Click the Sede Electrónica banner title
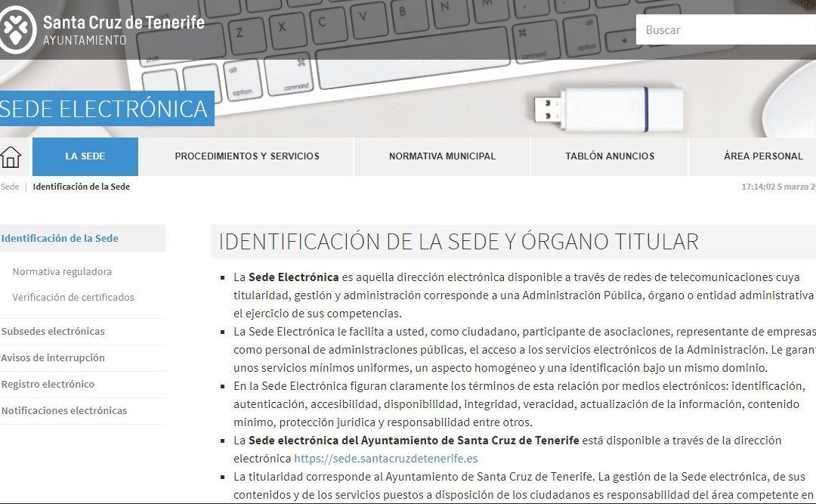Screen dimensions: 816x504 (x=104, y=109)
